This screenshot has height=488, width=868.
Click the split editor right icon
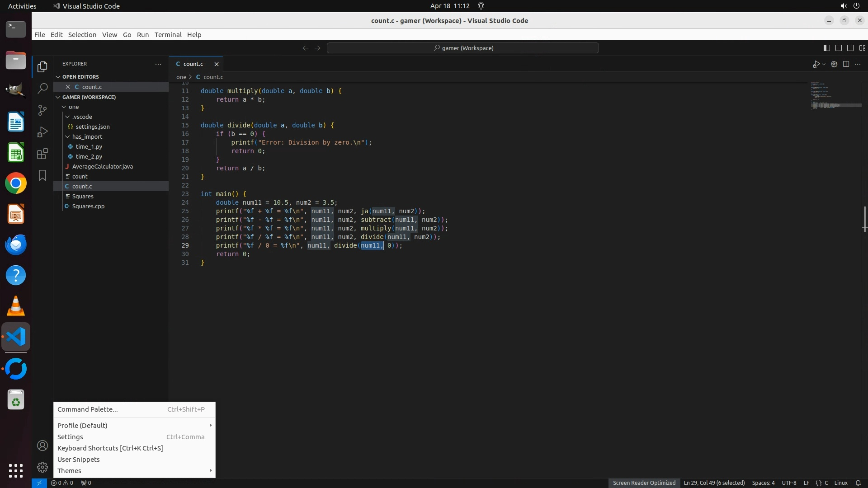846,64
